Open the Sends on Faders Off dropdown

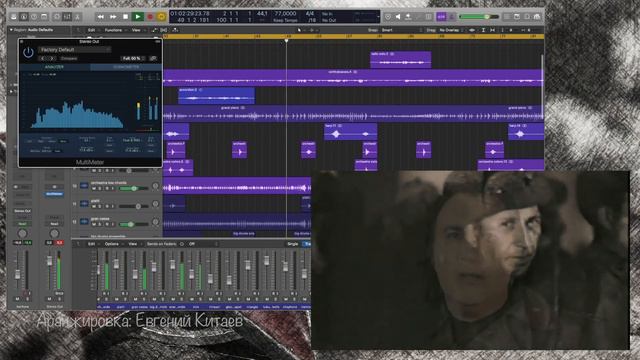pyautogui.click(x=202, y=244)
